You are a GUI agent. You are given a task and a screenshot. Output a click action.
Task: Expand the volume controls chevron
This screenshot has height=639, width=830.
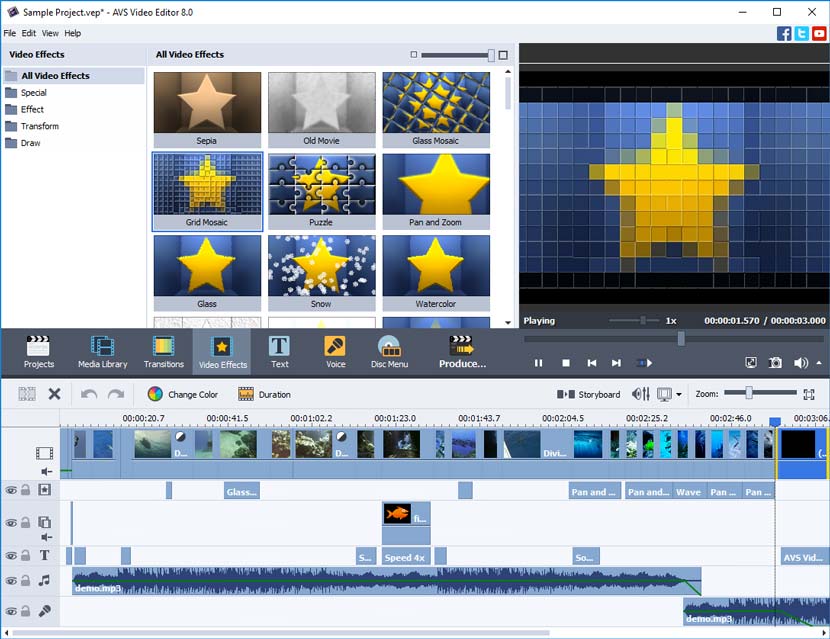click(819, 363)
